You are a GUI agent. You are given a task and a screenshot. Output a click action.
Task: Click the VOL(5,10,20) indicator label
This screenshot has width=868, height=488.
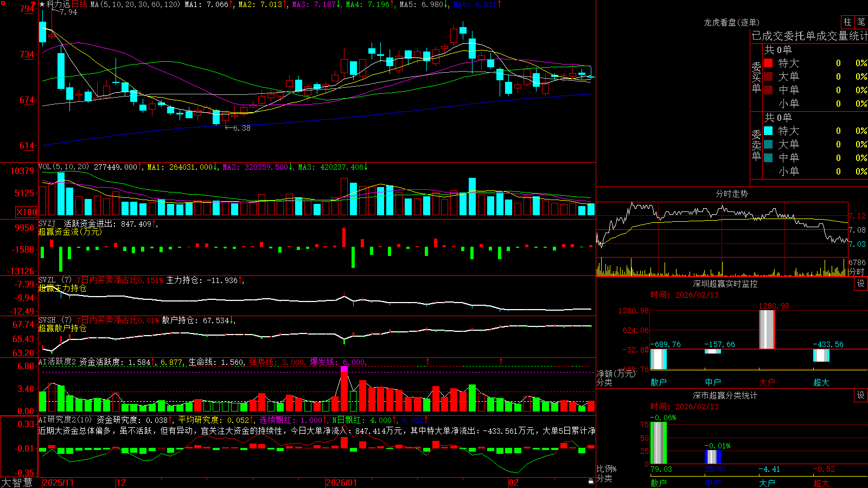64,167
